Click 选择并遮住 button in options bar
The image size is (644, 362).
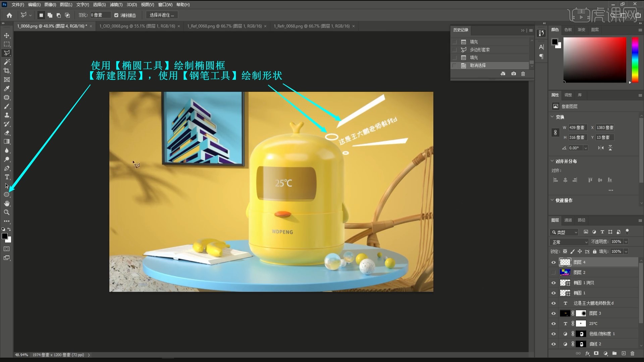pos(161,15)
